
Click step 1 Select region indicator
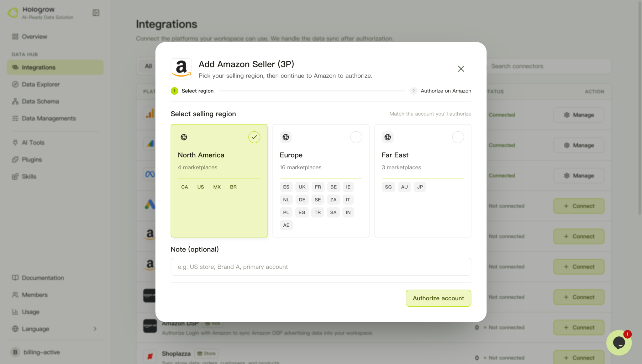[x=192, y=91]
